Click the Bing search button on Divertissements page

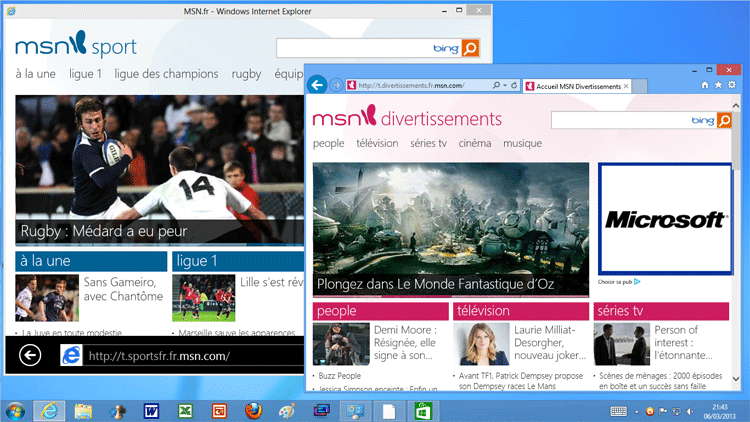click(x=725, y=121)
